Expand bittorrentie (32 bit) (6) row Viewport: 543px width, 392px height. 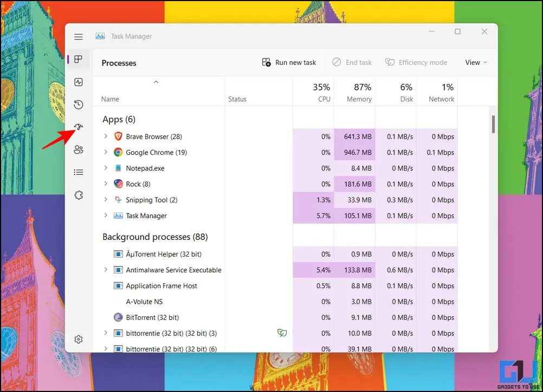[106, 348]
